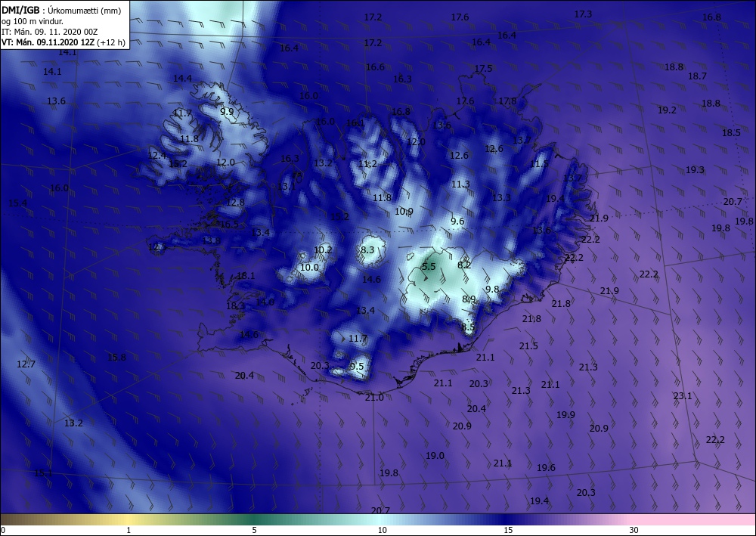Click the 17.5 value on the map

(483, 69)
